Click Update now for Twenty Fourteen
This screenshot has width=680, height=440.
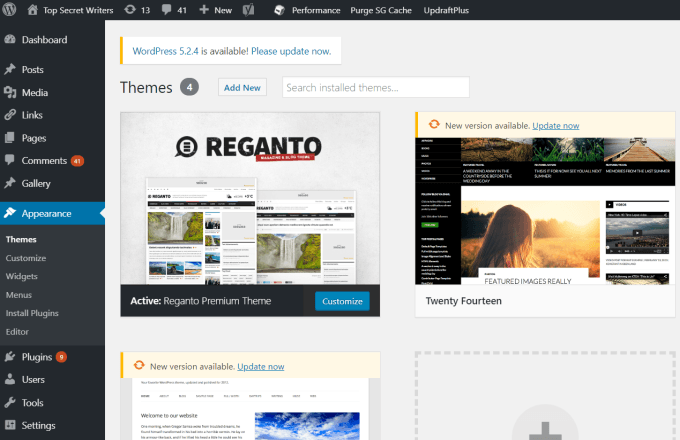click(x=556, y=125)
